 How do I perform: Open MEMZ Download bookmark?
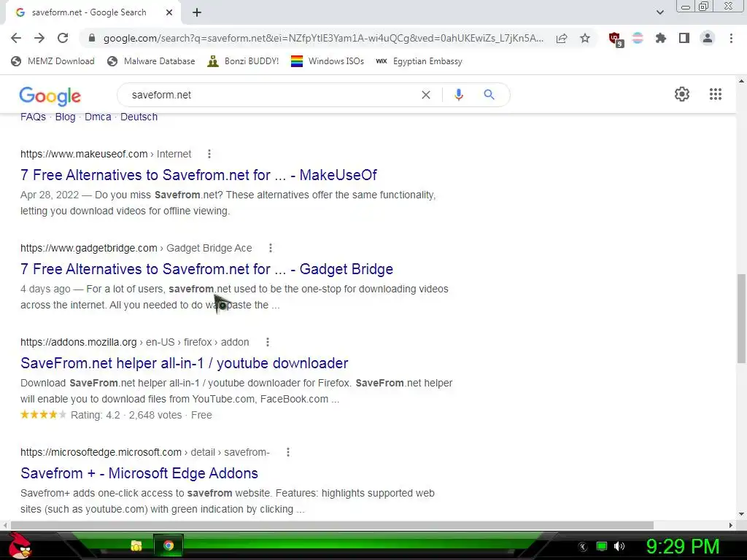[x=53, y=61]
